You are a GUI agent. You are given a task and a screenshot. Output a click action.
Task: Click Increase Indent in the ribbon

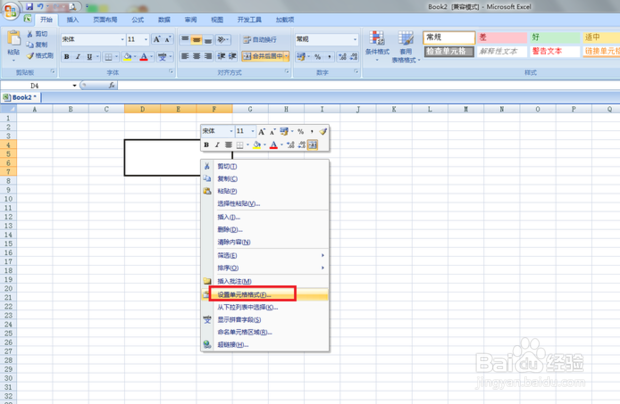pos(232,57)
